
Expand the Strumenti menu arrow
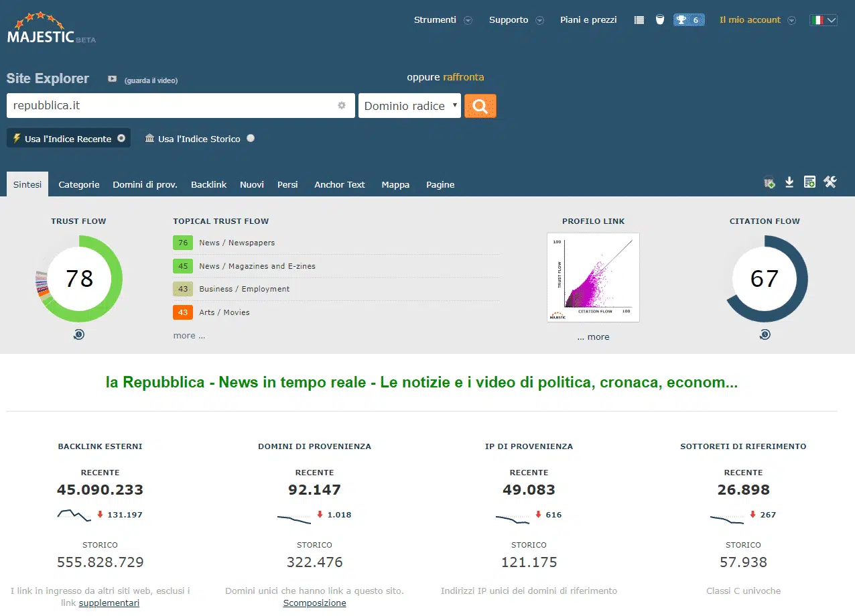pos(468,20)
